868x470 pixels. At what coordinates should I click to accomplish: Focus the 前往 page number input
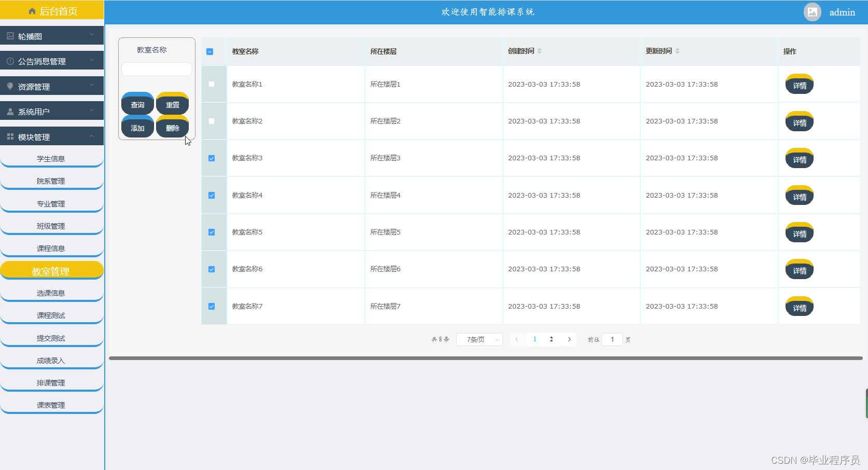pos(612,339)
